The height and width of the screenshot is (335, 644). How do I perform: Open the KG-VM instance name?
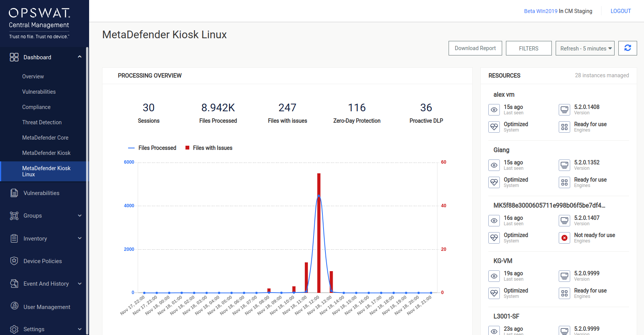click(503, 261)
